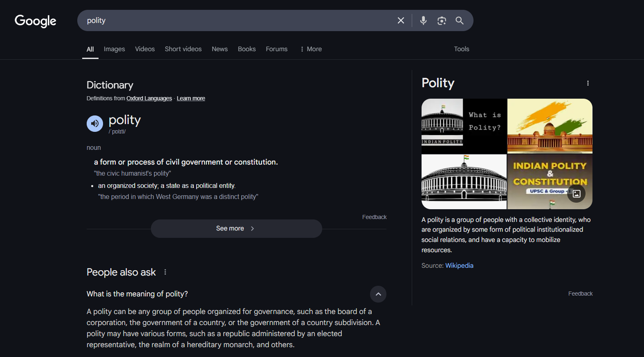Click the magnifying glass search icon

point(460,20)
